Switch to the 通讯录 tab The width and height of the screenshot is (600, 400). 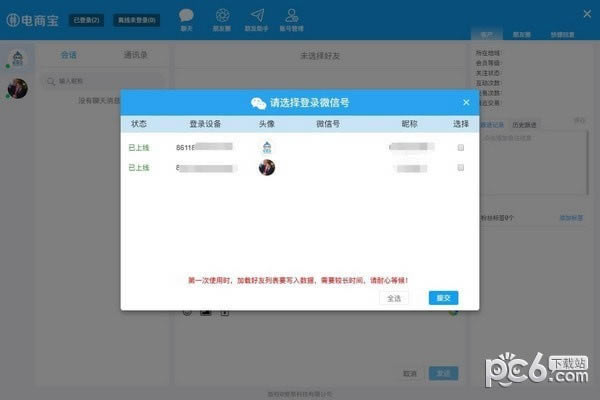click(x=135, y=55)
